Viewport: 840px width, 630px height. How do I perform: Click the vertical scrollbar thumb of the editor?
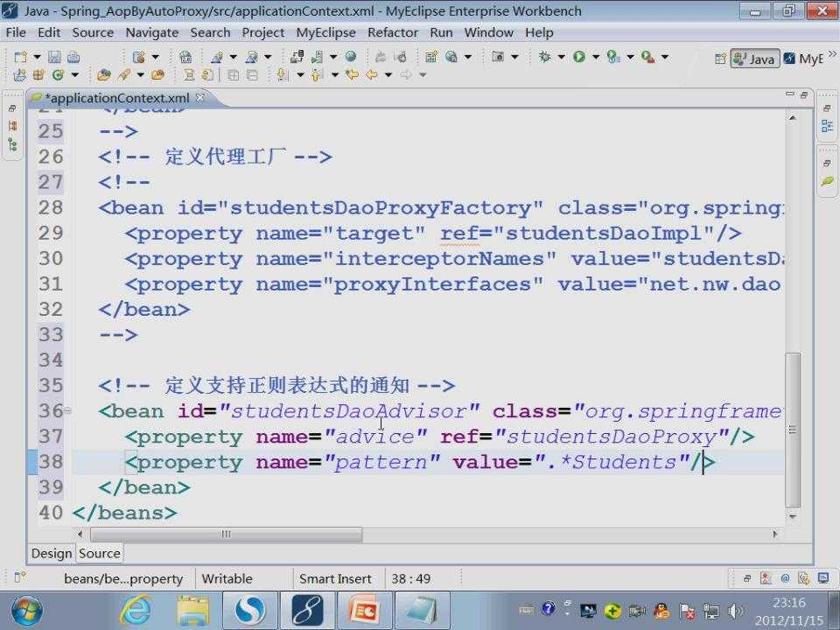click(x=793, y=429)
